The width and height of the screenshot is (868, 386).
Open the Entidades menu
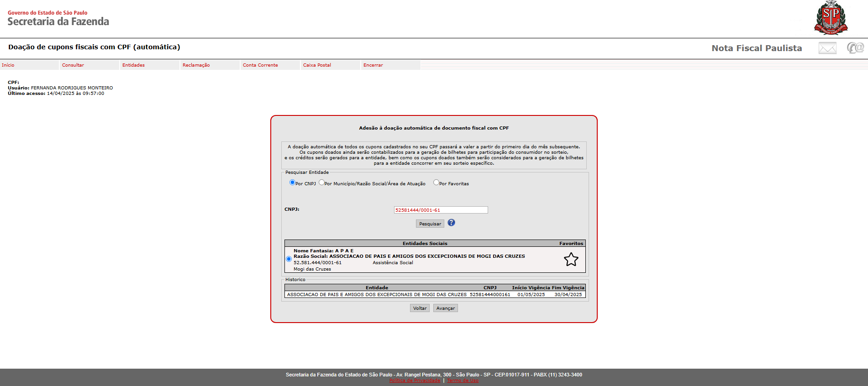pyautogui.click(x=133, y=65)
